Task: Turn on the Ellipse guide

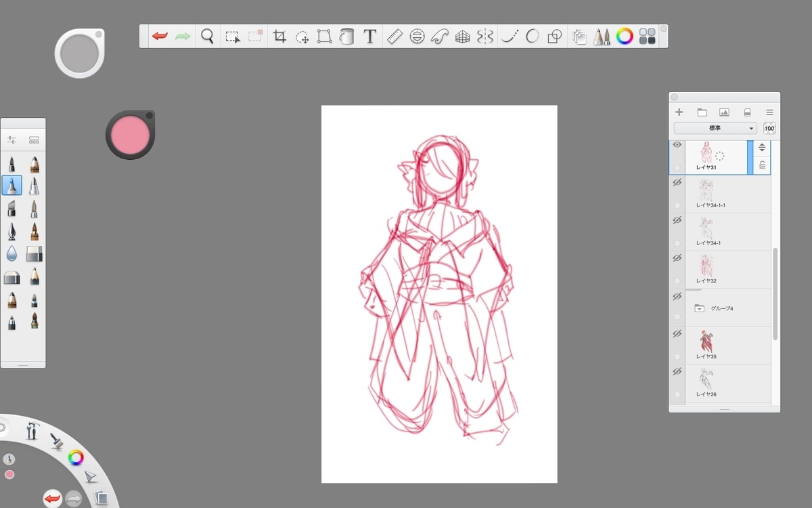Action: pos(417,37)
